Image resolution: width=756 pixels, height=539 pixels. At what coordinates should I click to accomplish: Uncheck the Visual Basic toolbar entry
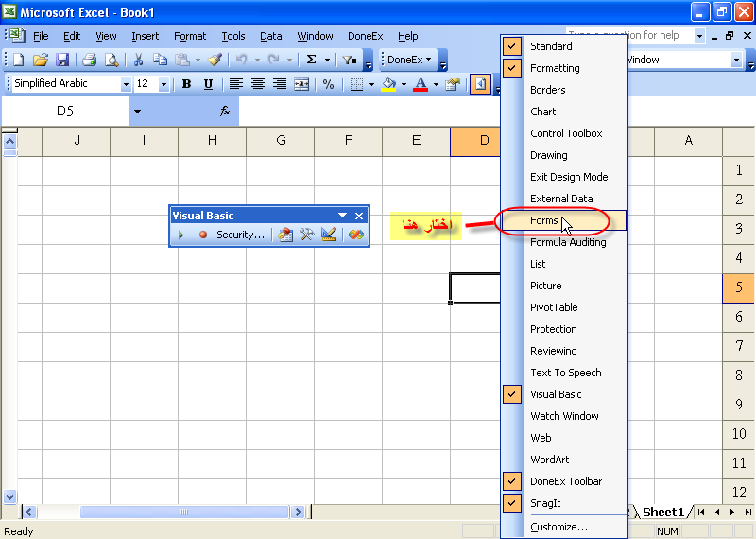564,394
